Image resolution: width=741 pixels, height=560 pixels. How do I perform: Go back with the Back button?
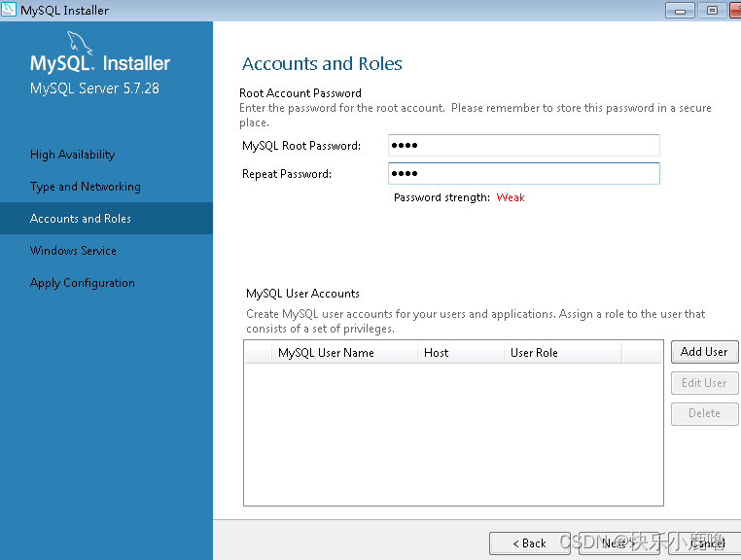click(529, 543)
